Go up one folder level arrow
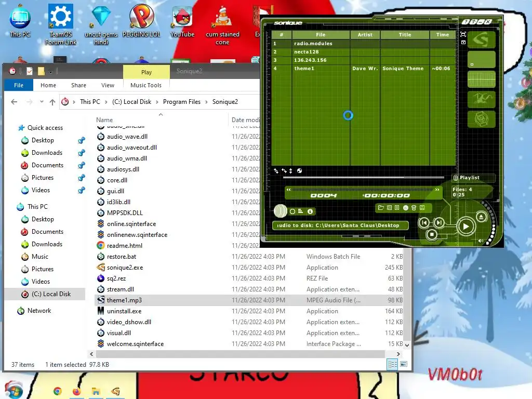 [x=52, y=102]
